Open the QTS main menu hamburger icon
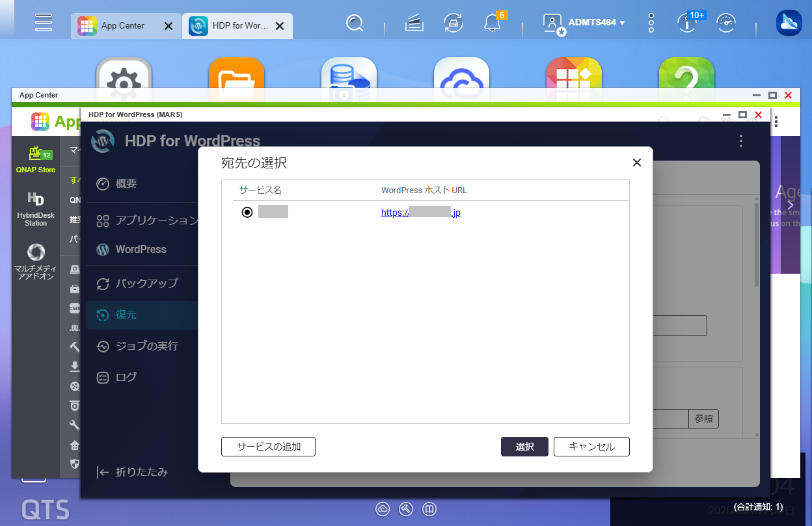Screen dimensions: 812x526 [x=44, y=22]
